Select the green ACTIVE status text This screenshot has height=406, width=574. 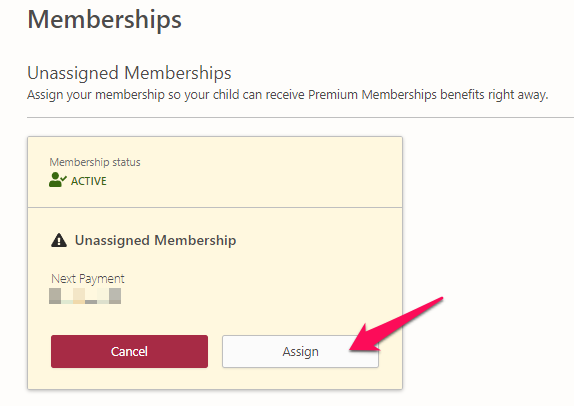(x=89, y=181)
